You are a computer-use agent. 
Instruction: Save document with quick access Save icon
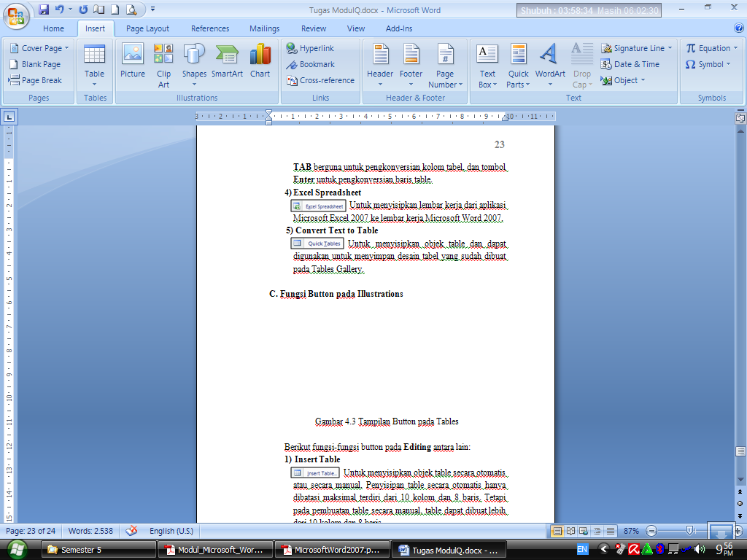(x=44, y=9)
